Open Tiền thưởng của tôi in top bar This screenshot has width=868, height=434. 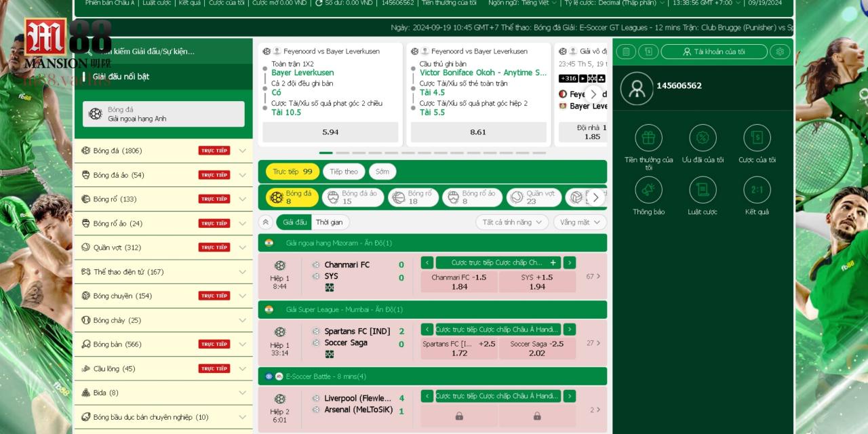point(449,3)
